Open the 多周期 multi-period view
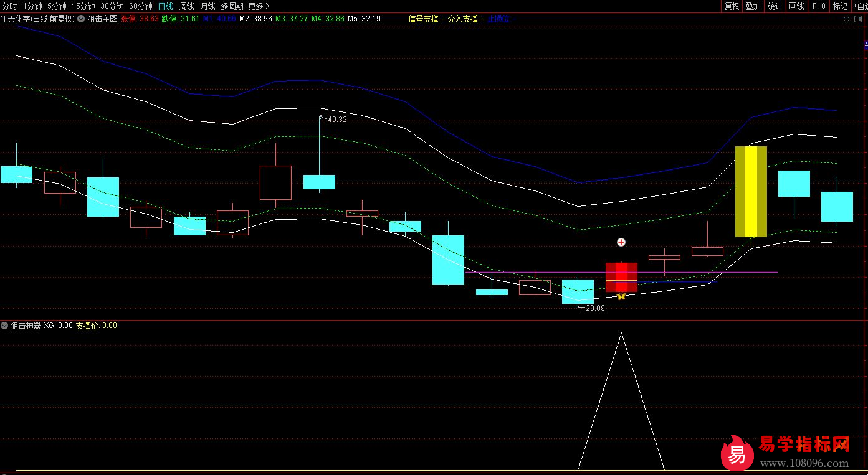This screenshot has height=475, width=868. click(x=232, y=6)
